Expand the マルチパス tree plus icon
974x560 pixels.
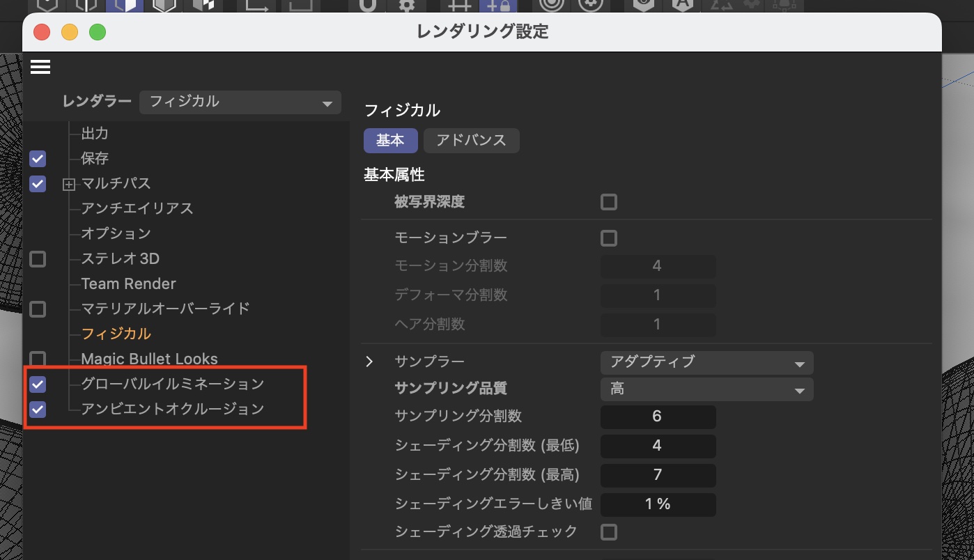pyautogui.click(x=68, y=185)
